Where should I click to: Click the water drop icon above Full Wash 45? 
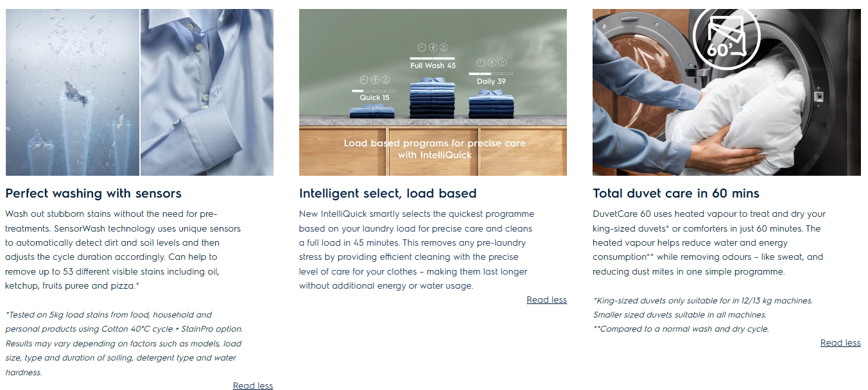pyautogui.click(x=444, y=47)
